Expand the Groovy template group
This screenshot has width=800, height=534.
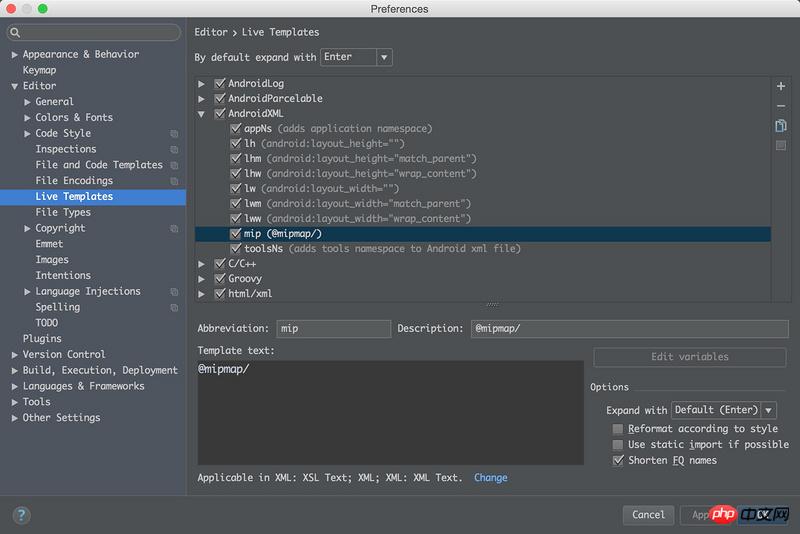click(202, 279)
